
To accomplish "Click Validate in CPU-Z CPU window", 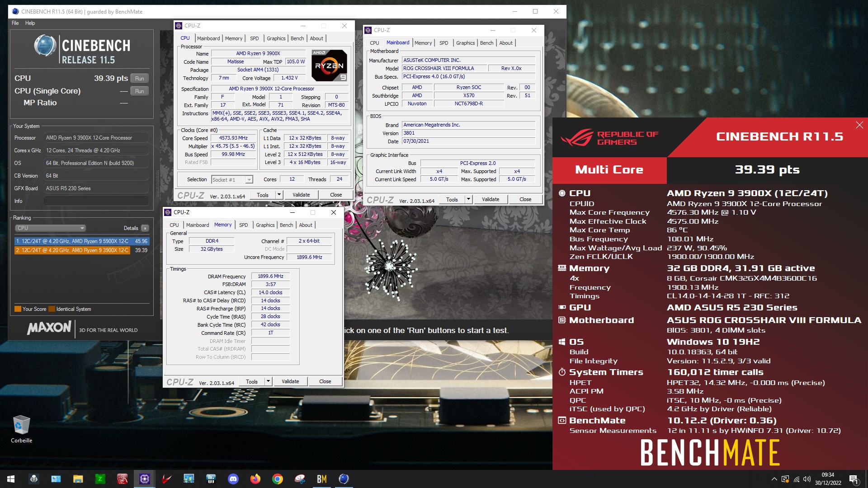I will (x=301, y=195).
